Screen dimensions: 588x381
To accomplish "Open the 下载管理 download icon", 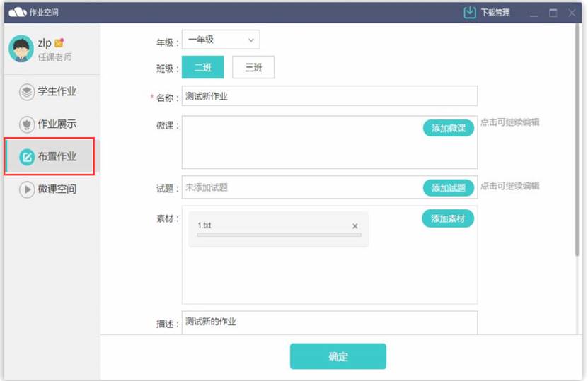I will tap(470, 12).
